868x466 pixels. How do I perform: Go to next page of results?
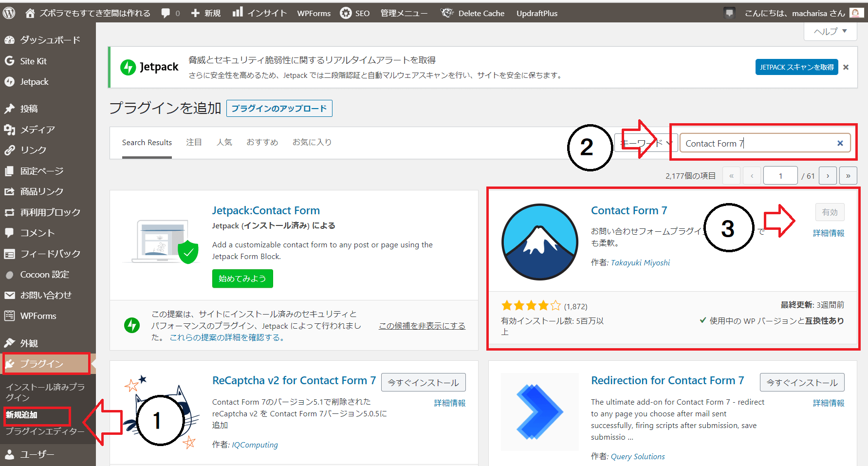coord(828,176)
